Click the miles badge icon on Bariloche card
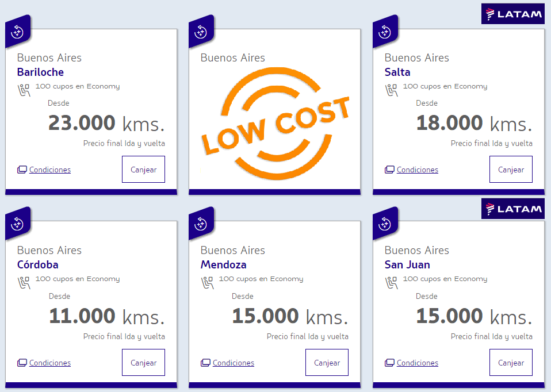The height and width of the screenshot is (392, 551). (x=18, y=32)
